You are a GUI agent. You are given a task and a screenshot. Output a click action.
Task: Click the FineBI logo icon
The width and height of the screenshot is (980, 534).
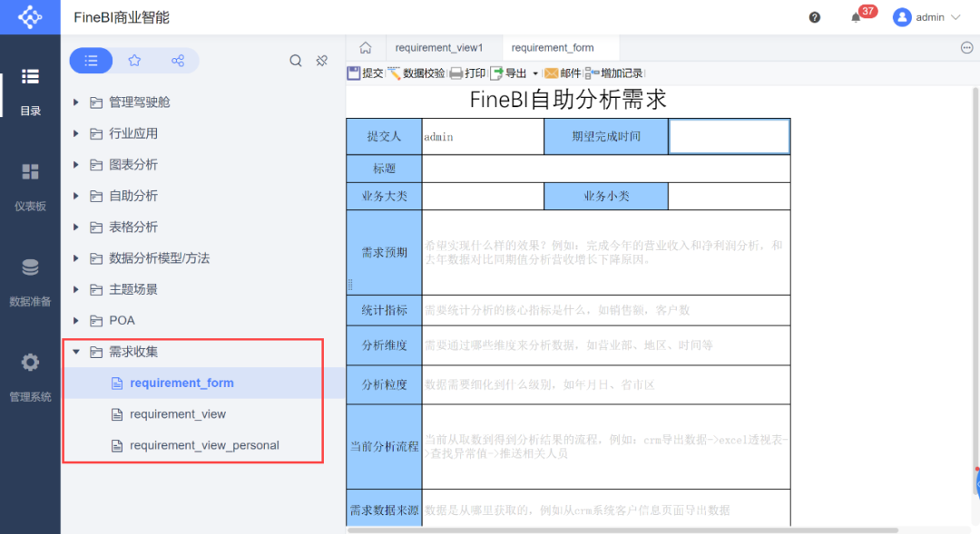coord(30,17)
